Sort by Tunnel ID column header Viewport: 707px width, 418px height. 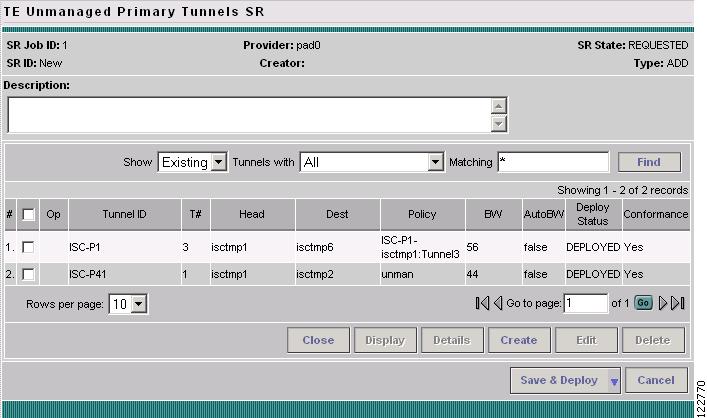[x=124, y=215]
